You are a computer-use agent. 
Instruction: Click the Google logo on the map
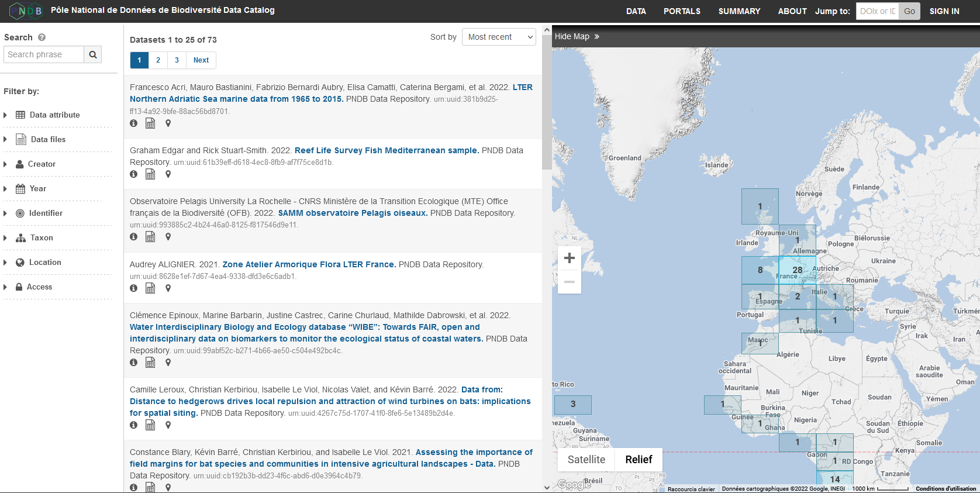point(574,484)
